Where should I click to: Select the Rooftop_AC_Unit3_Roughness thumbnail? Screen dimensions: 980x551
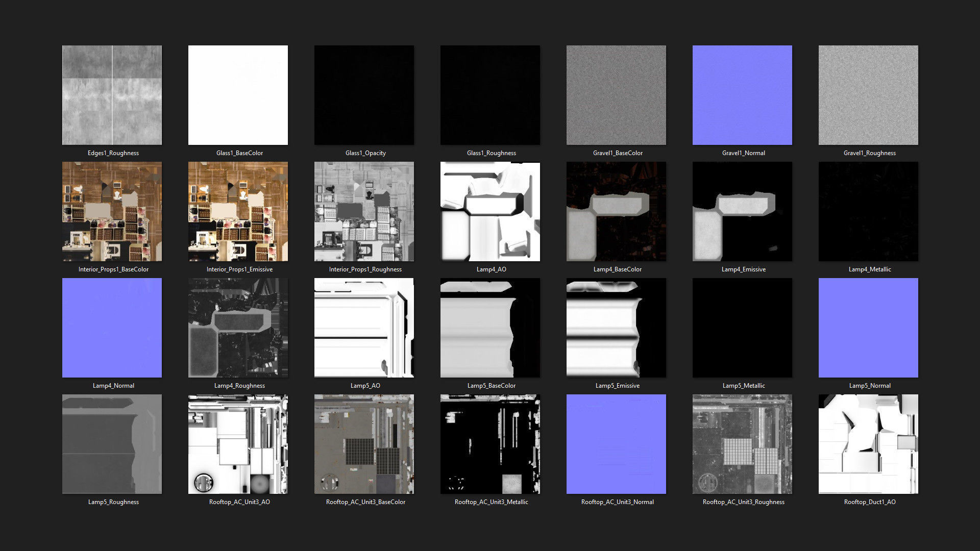coord(742,444)
